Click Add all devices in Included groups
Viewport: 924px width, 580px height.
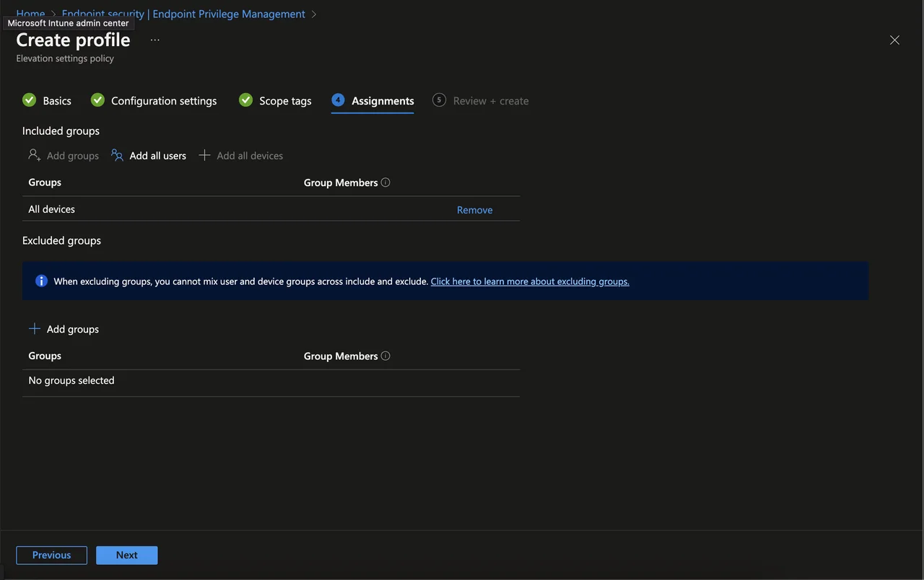coord(240,155)
